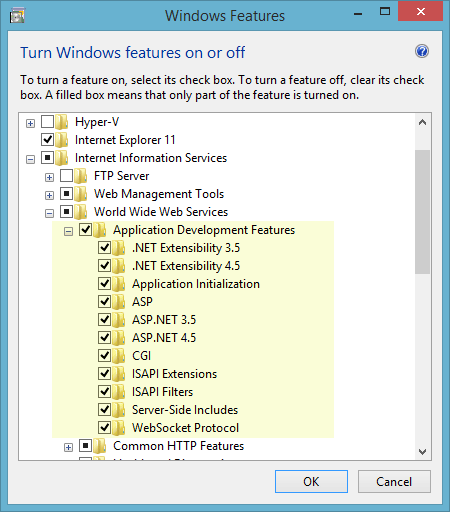Viewport: 450px width, 512px height.
Task: Collapse the Internet Information Services node
Action: pos(30,160)
